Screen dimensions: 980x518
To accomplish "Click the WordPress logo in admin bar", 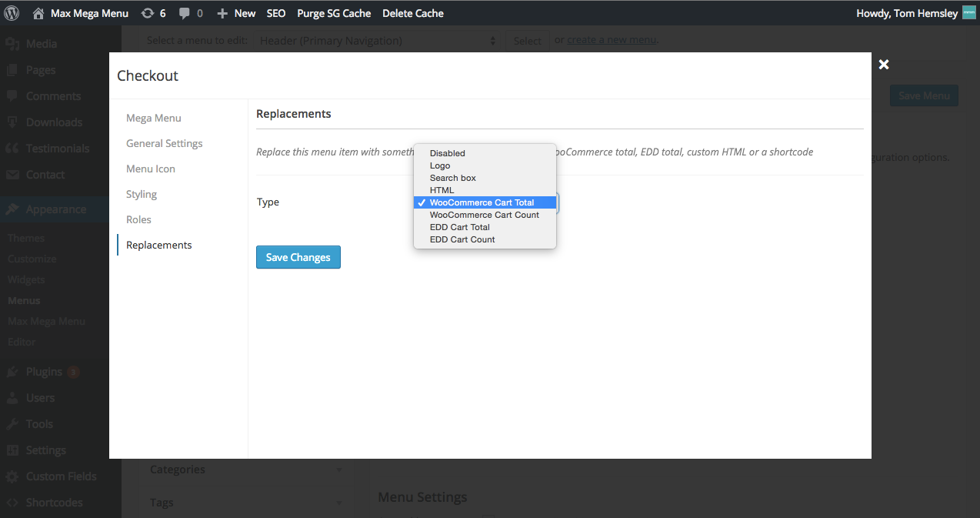I will click(x=12, y=13).
